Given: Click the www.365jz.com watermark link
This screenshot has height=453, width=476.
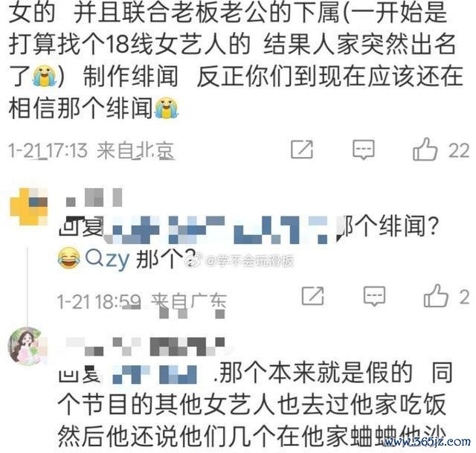Looking at the screenshot, I should [x=427, y=441].
